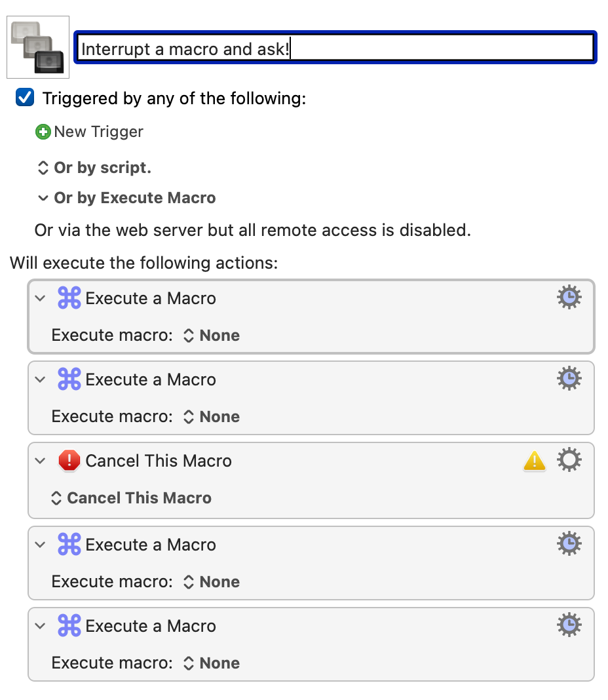Click the macro icon thumbnail
Viewport: 608px width, 700px height.
pyautogui.click(x=38, y=47)
